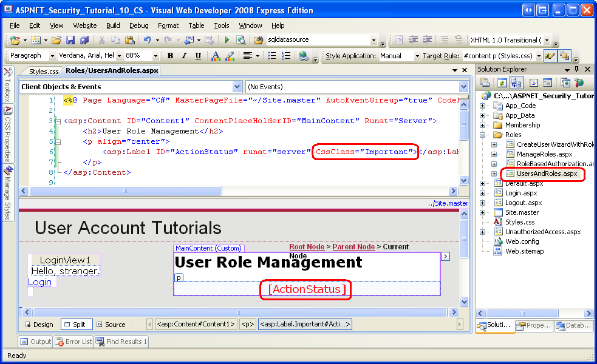The image size is (597, 364).
Task: Toggle Italic formatting
Action: (184, 56)
